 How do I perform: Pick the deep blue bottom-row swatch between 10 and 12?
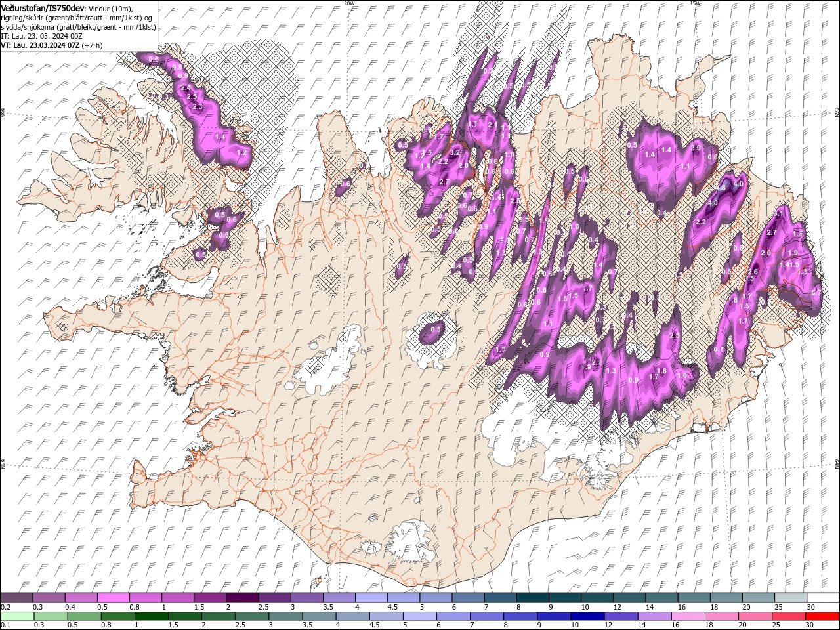[x=587, y=616]
